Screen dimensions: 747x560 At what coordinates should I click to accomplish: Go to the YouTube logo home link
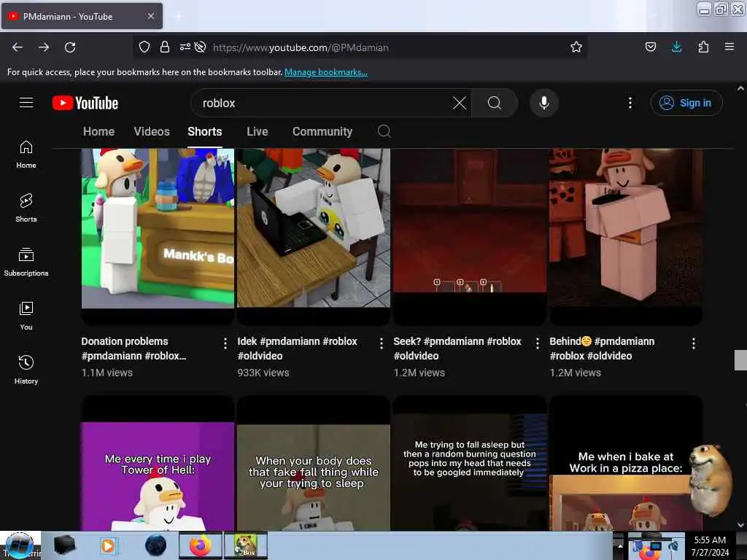tap(85, 103)
